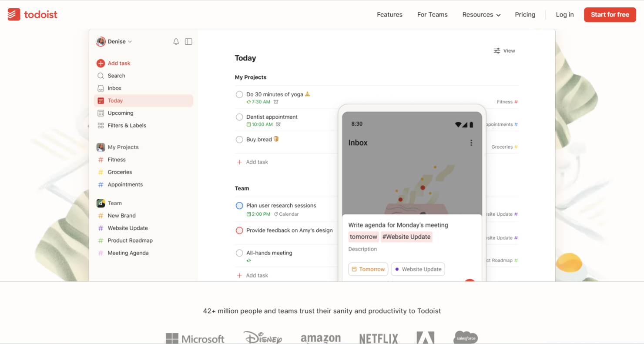Mark All-hands meeting complete

pos(239,253)
